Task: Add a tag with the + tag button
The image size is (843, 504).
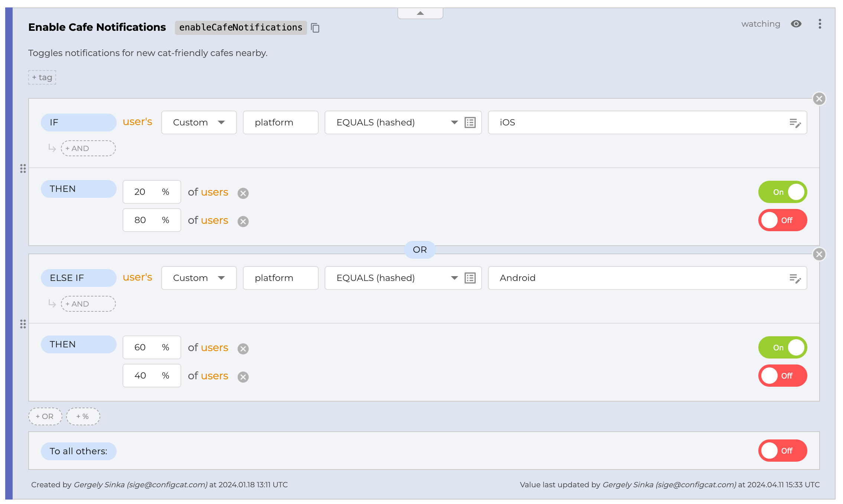Action: (42, 78)
